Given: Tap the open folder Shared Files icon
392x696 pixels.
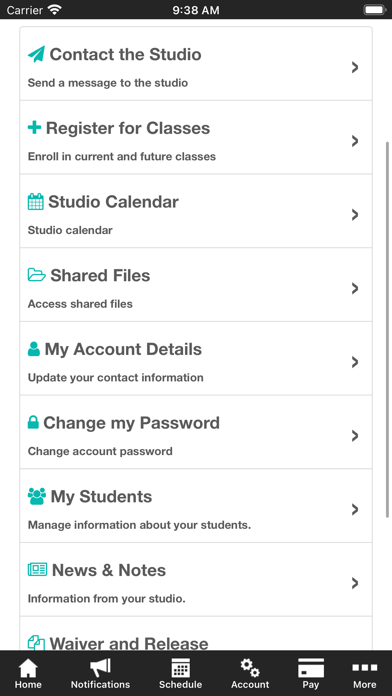Looking at the screenshot, I should tap(37, 275).
